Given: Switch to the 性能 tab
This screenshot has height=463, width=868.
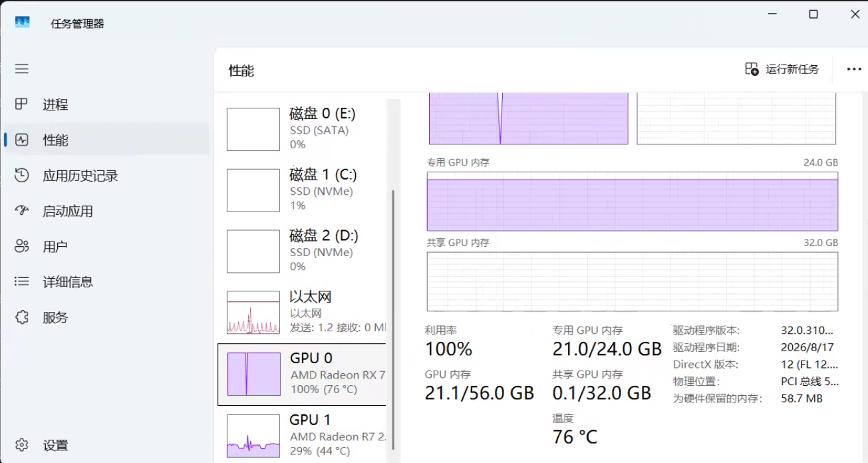Looking at the screenshot, I should tap(106, 140).
